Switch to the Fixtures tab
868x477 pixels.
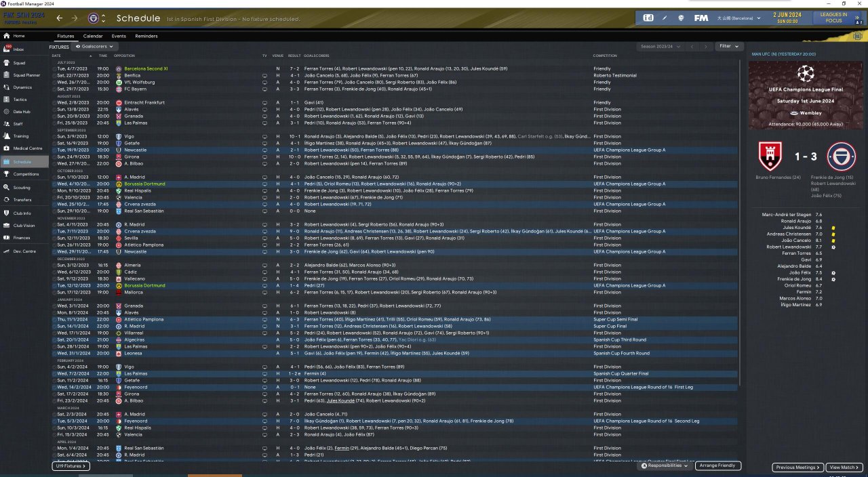click(x=66, y=36)
